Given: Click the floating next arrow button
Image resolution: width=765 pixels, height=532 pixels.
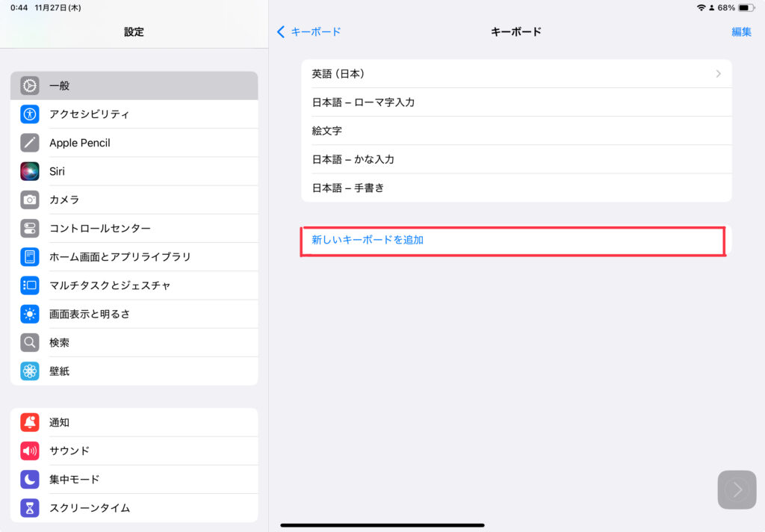Looking at the screenshot, I should 737,489.
